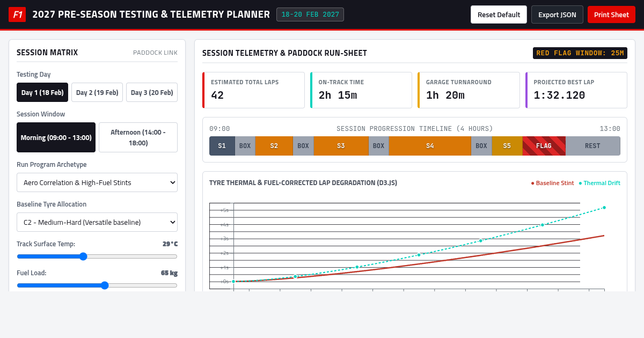644x338 pixels.
Task: Select the S5 stint on the timeline
Action: pyautogui.click(x=507, y=146)
